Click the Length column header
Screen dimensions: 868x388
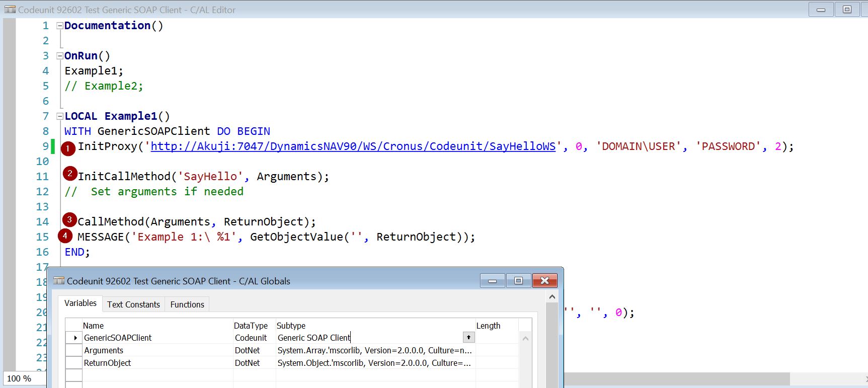(x=497, y=326)
